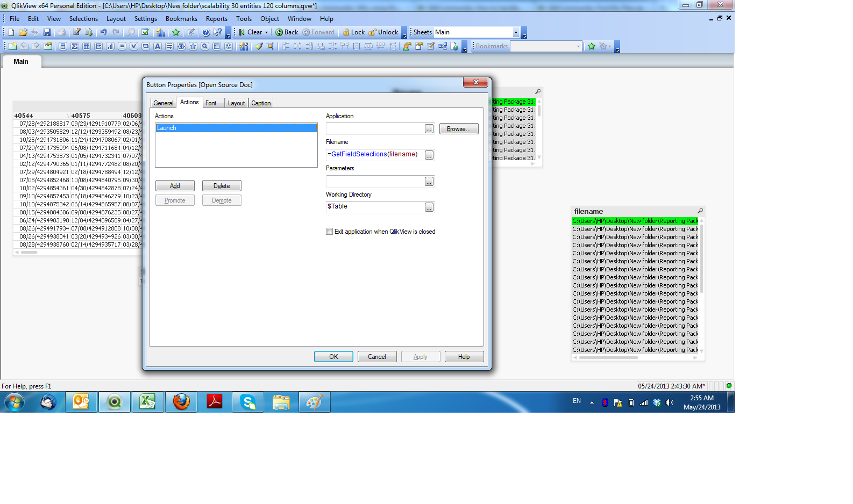Open Help Topics via the question mark icon

(x=206, y=32)
